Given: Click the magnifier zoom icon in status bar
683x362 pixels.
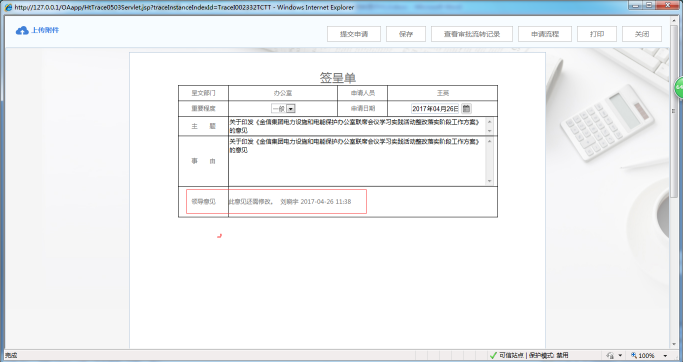Looking at the screenshot, I should tap(634, 355).
